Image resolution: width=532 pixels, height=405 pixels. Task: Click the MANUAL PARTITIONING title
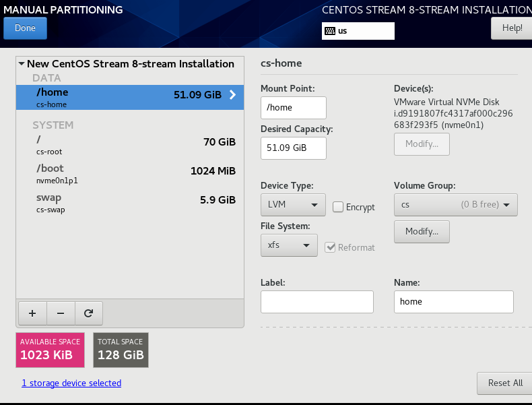[63, 9]
